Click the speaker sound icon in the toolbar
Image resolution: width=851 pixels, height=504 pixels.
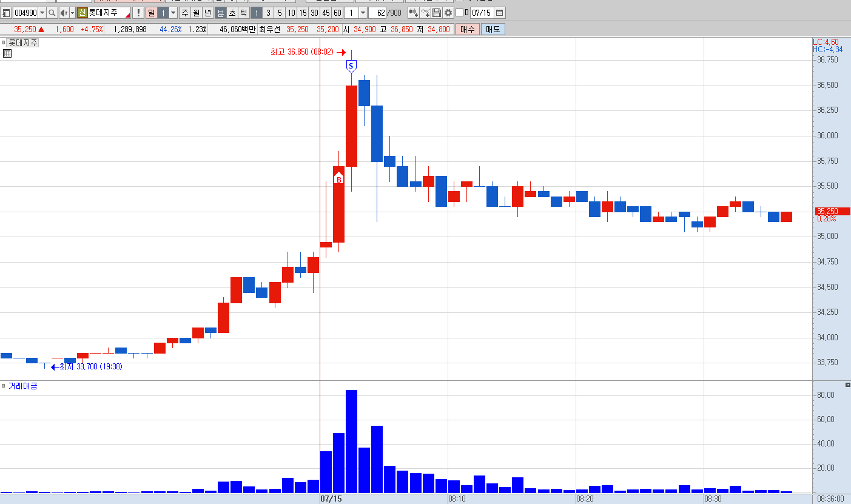pos(63,13)
